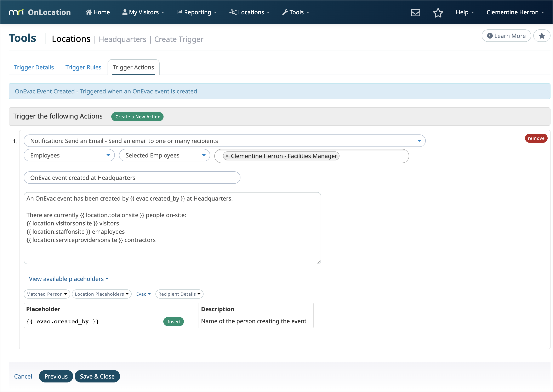Click the Locations breadcrumb heading
The image size is (553, 392).
click(x=71, y=39)
